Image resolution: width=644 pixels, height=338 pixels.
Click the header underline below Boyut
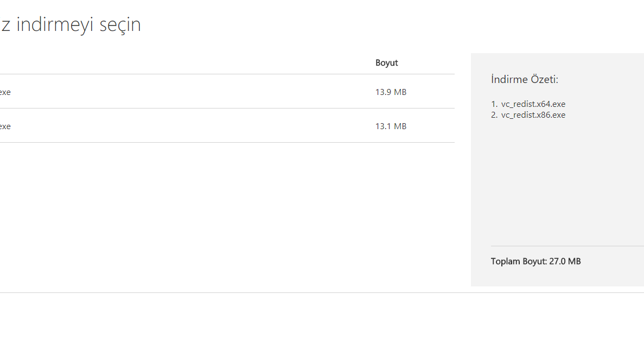pyautogui.click(x=227, y=74)
